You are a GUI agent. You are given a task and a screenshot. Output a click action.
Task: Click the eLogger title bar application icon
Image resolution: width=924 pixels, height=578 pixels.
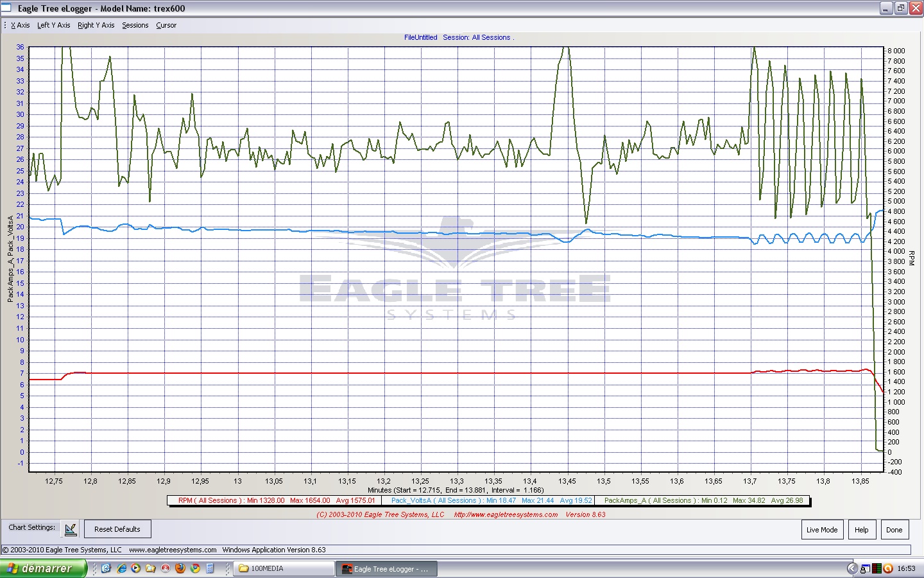(x=6, y=8)
